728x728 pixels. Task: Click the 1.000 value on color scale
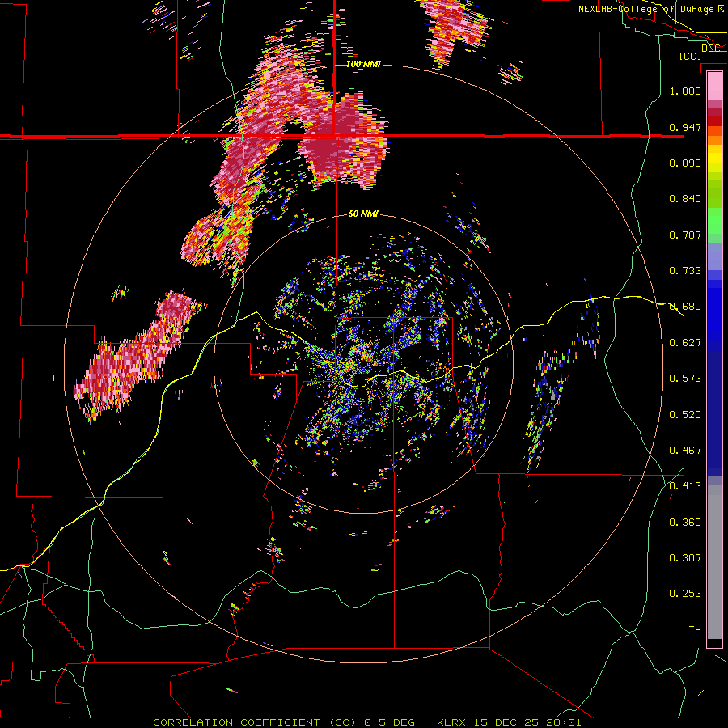[685, 91]
